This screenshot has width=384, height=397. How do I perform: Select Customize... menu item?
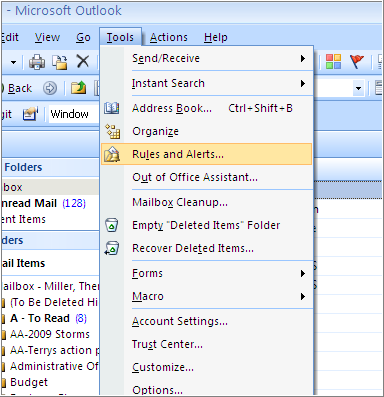pyautogui.click(x=206, y=367)
